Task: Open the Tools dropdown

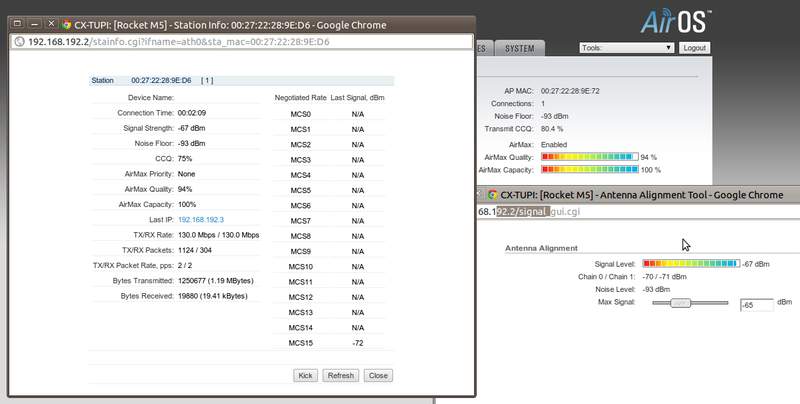Action: (627, 48)
